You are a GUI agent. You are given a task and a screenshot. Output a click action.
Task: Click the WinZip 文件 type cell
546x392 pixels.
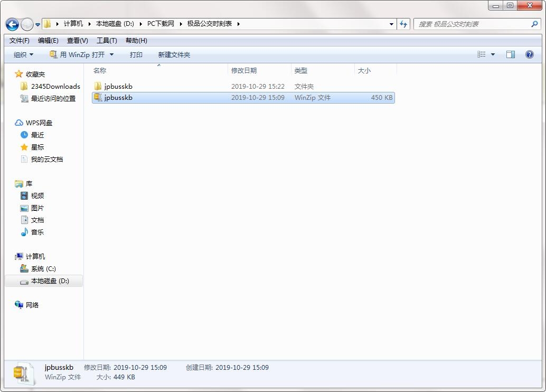(x=313, y=98)
